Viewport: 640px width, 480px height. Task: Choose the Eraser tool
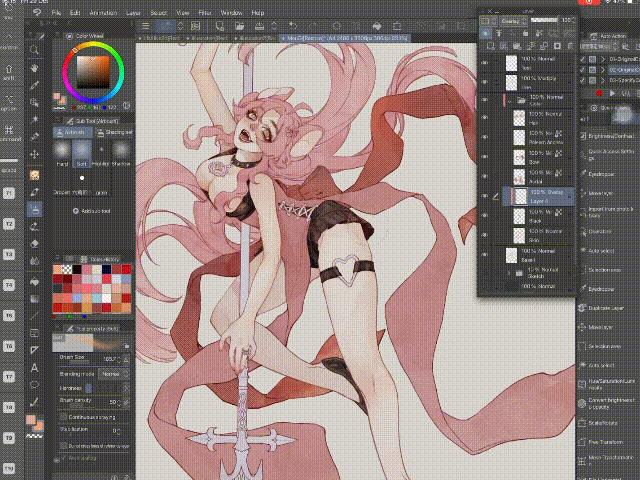coord(35,242)
